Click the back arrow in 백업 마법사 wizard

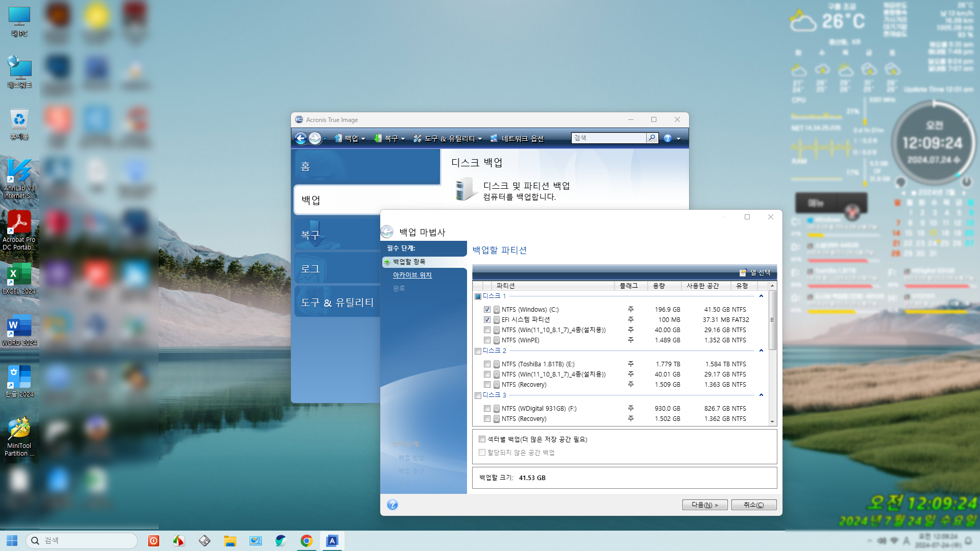[x=387, y=232]
